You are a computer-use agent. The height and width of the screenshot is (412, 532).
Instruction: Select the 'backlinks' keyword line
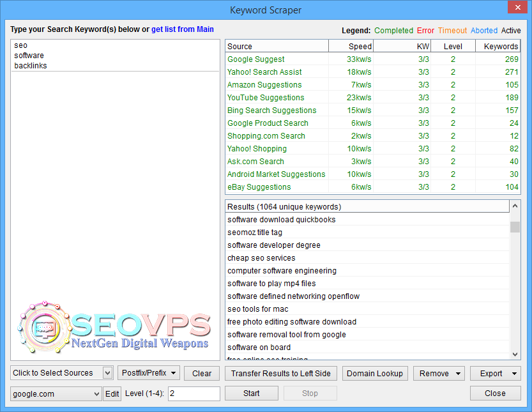point(31,66)
